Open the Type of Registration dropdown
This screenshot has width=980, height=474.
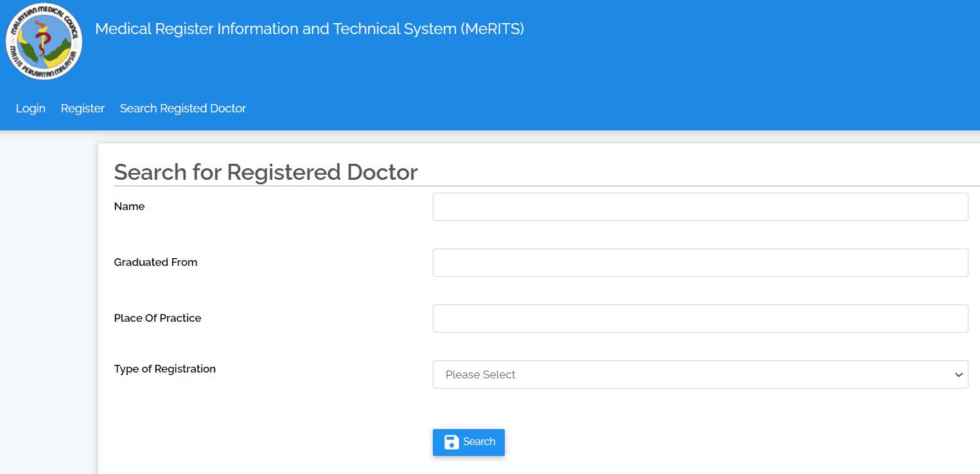[x=700, y=374]
